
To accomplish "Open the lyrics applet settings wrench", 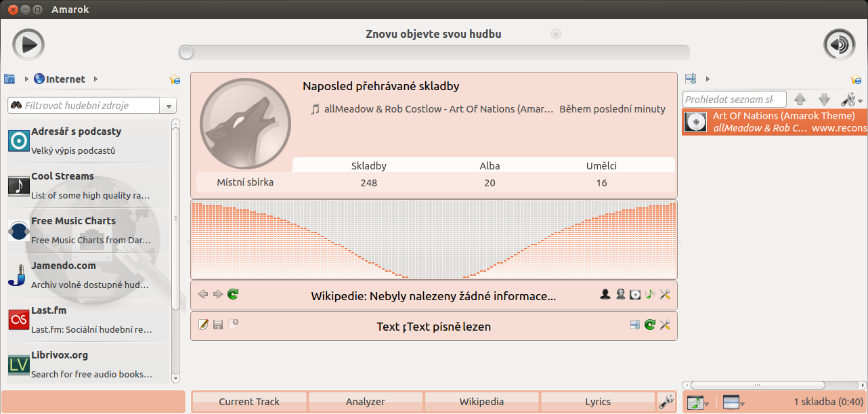I will click(664, 325).
